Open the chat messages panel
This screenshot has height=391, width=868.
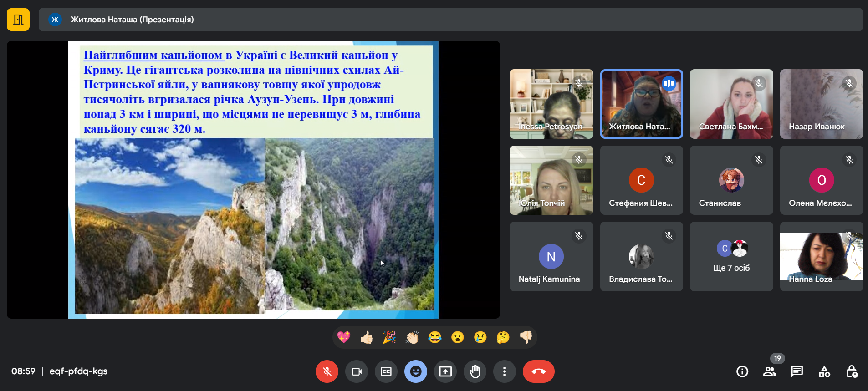pyautogui.click(x=797, y=371)
